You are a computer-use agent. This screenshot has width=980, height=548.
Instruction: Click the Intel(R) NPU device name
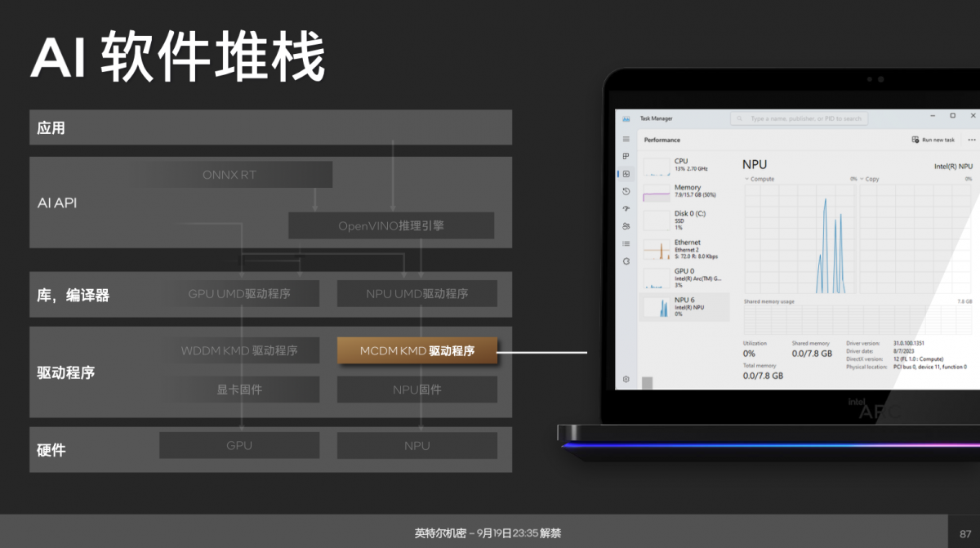(954, 166)
